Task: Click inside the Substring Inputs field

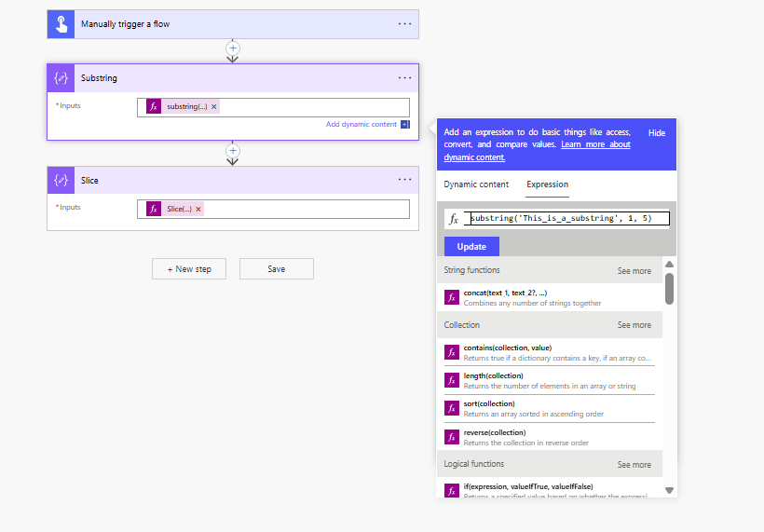Action: point(273,107)
